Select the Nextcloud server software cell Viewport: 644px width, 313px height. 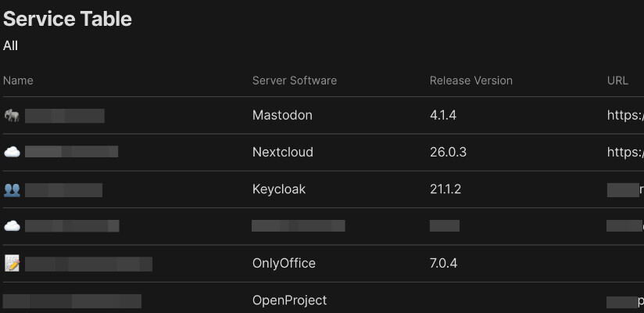click(x=283, y=152)
